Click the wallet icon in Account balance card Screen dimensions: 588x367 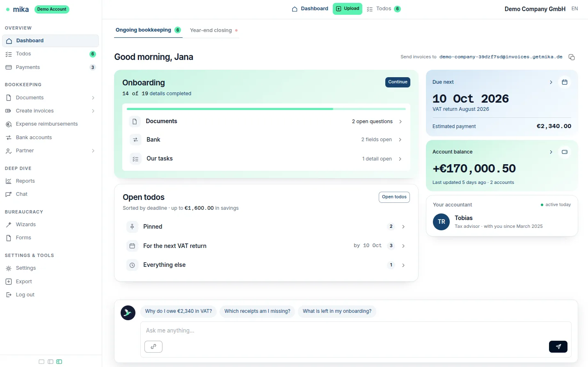(565, 152)
